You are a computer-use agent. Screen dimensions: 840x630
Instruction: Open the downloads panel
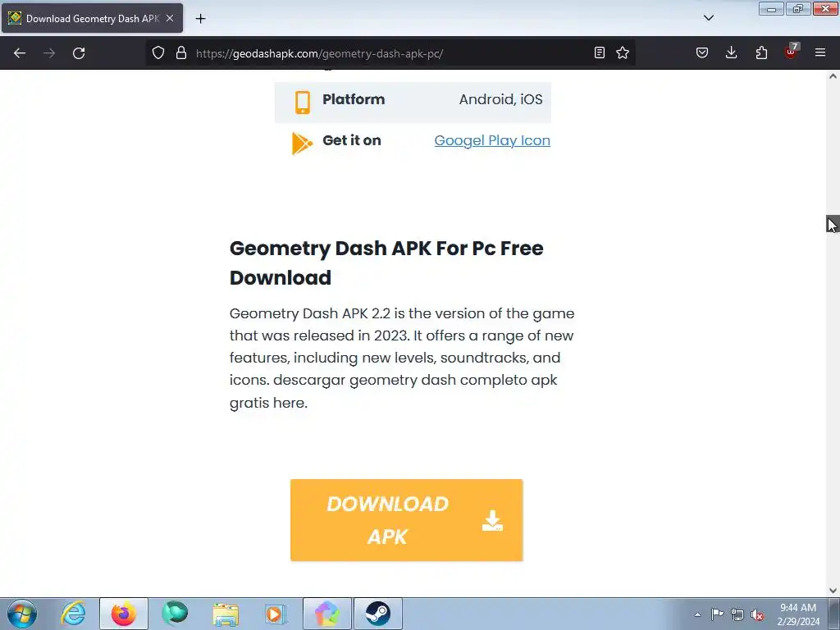pyautogui.click(x=731, y=53)
